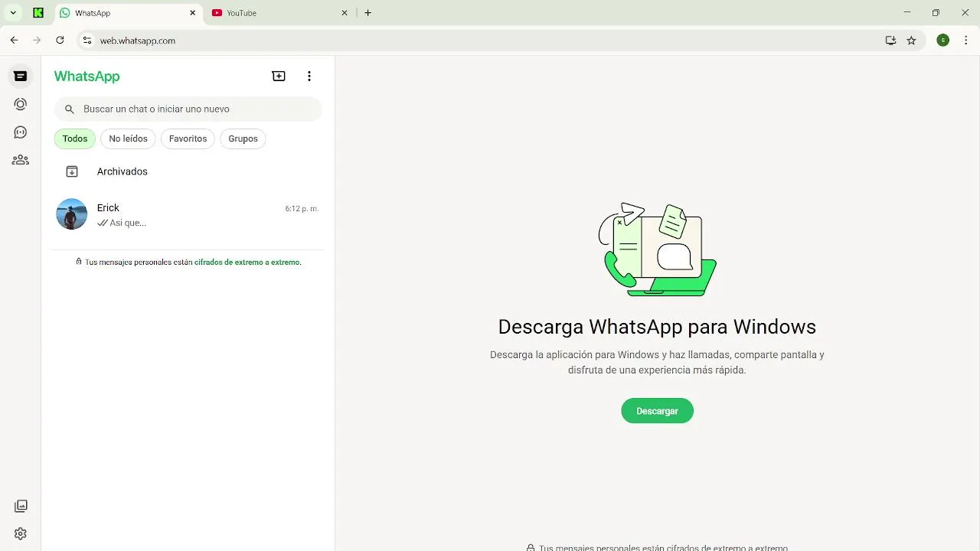Open a new browser tab
The height and width of the screenshot is (551, 980).
pos(368,13)
